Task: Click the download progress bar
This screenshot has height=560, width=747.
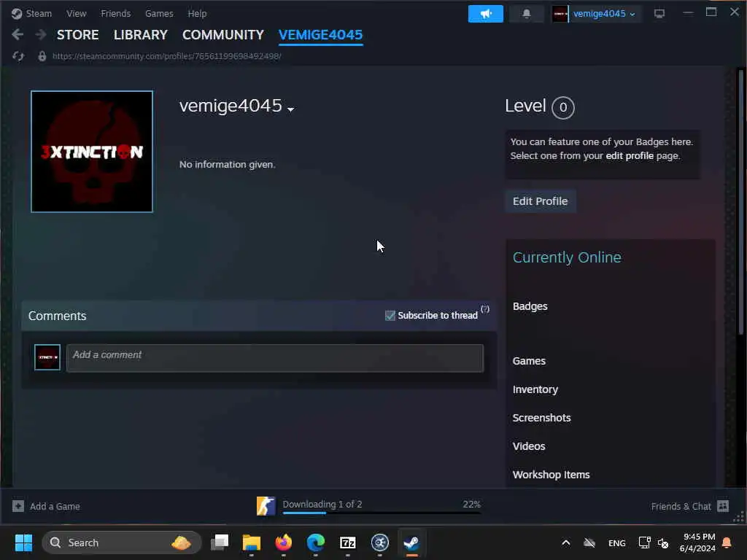Action: (x=382, y=513)
